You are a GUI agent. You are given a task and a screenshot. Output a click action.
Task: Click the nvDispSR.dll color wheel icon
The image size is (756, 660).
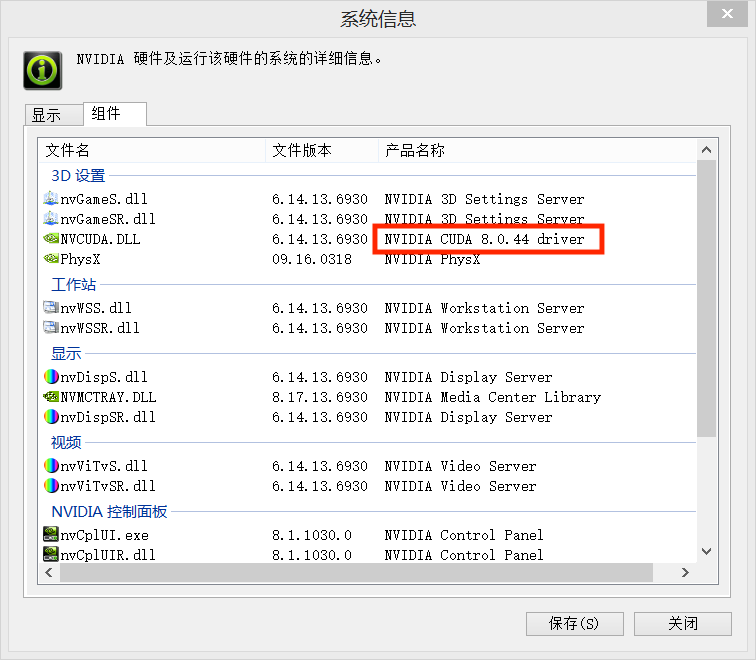pyautogui.click(x=51, y=417)
